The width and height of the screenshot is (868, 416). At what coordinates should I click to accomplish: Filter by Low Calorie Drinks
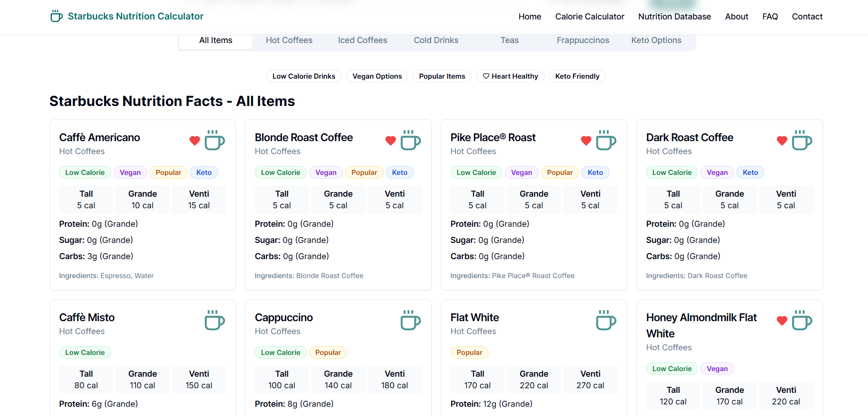[x=304, y=76]
